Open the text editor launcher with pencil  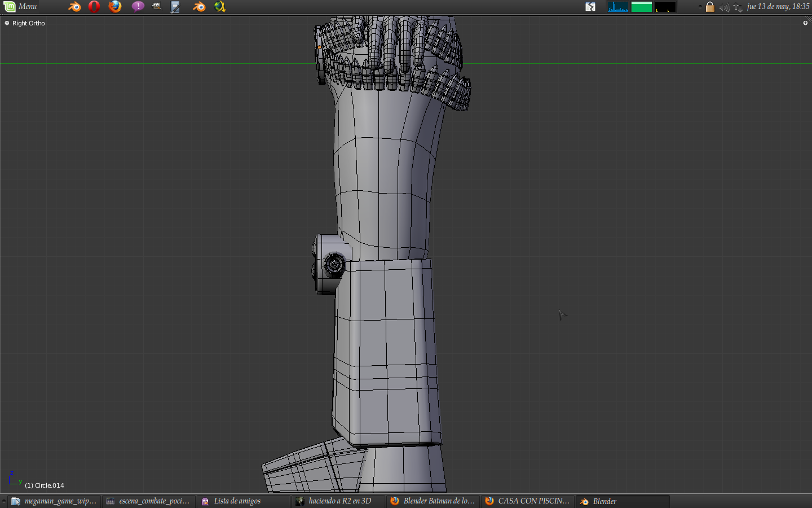point(175,7)
